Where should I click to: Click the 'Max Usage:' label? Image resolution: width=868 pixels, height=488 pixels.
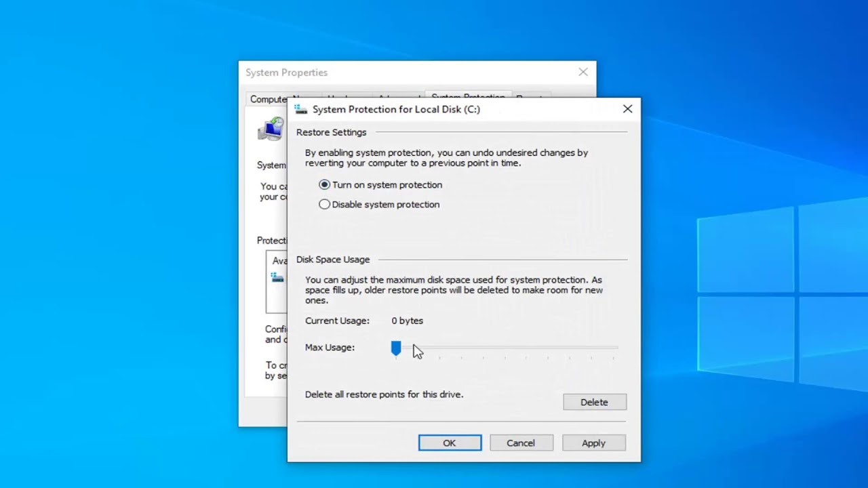tap(330, 347)
